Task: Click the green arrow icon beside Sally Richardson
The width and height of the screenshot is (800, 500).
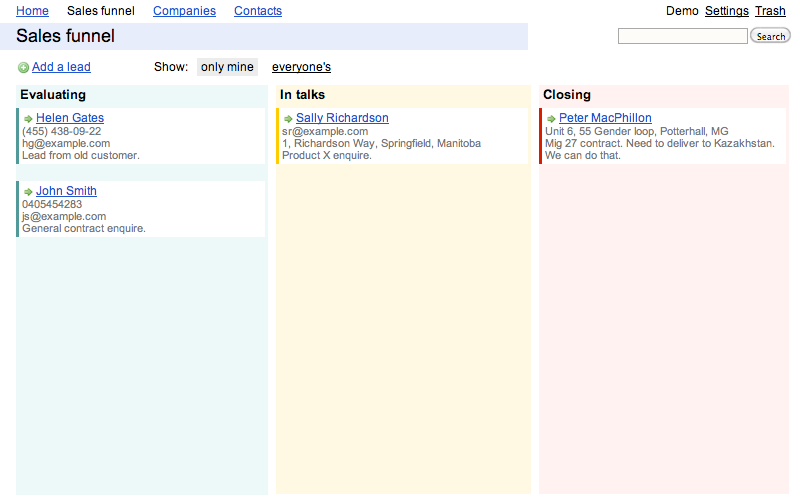Action: coord(288,119)
